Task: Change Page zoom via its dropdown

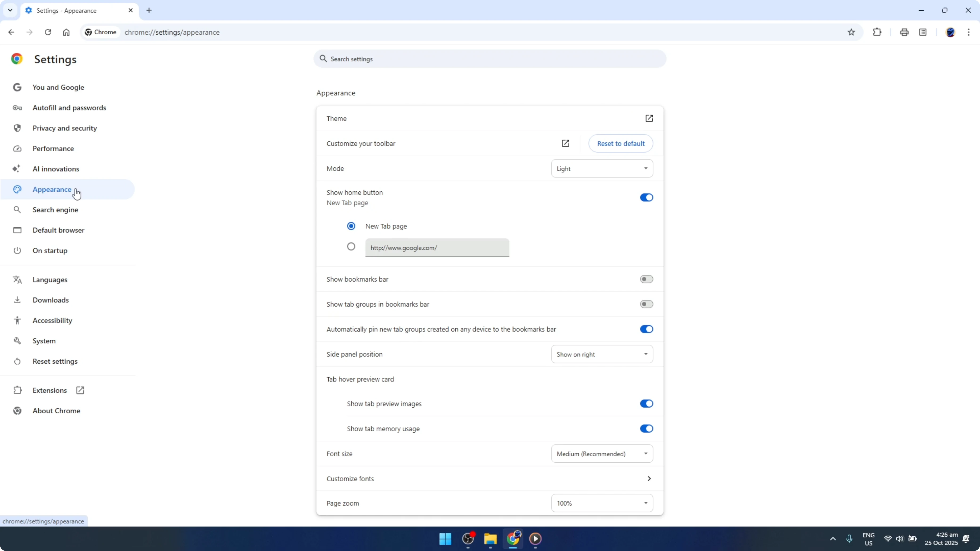Action: pos(602,503)
